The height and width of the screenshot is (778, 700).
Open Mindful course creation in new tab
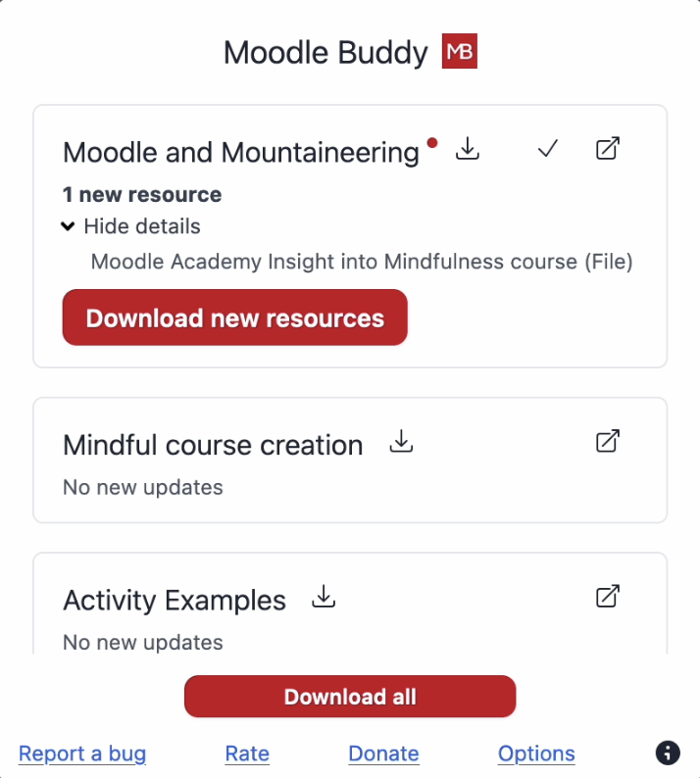pyautogui.click(x=608, y=442)
